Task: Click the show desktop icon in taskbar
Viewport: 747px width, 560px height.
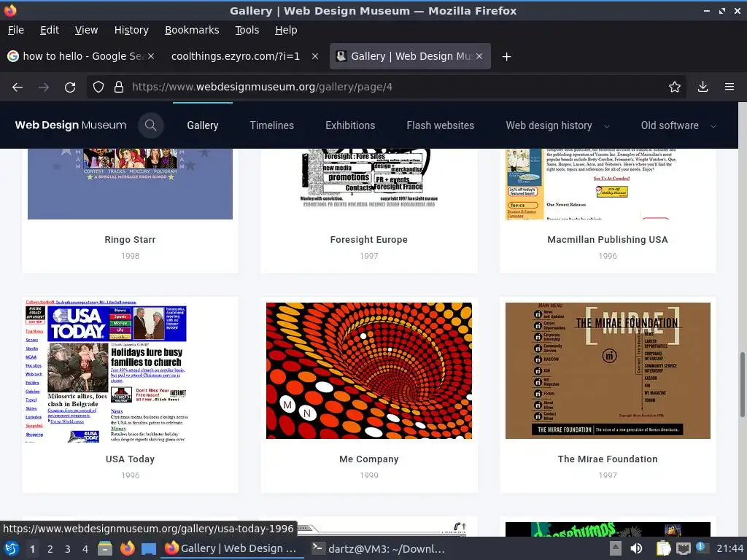Action: click(x=149, y=548)
